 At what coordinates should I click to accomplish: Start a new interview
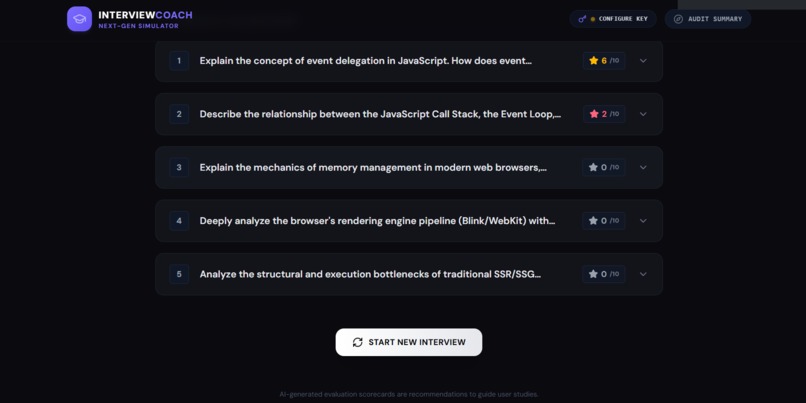[409, 342]
